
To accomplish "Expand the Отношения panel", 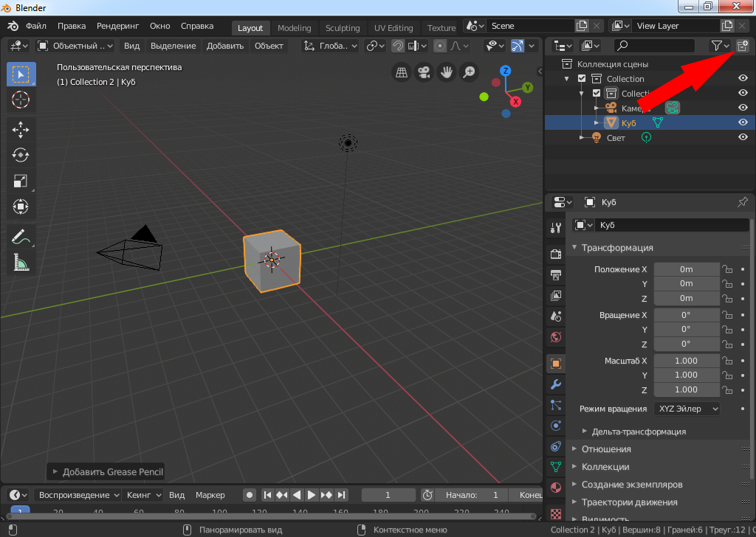I will 606,448.
